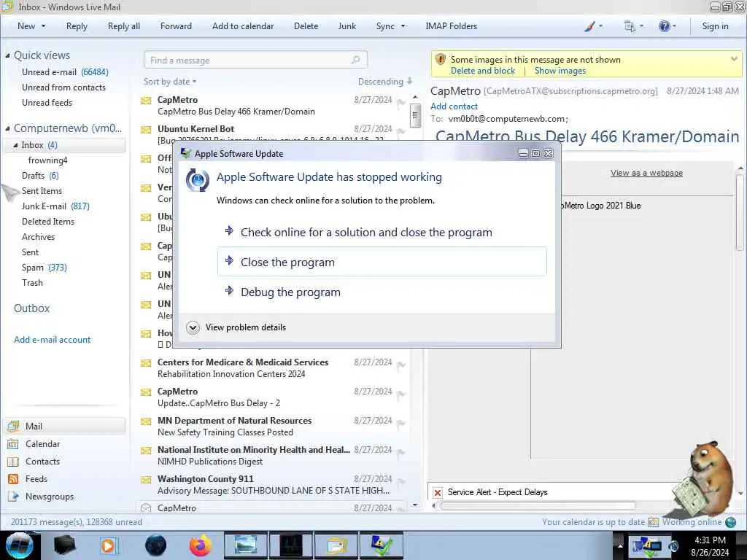Open the menus icon next to the paintbrush
Screen dimensions: 747x560
point(630,26)
